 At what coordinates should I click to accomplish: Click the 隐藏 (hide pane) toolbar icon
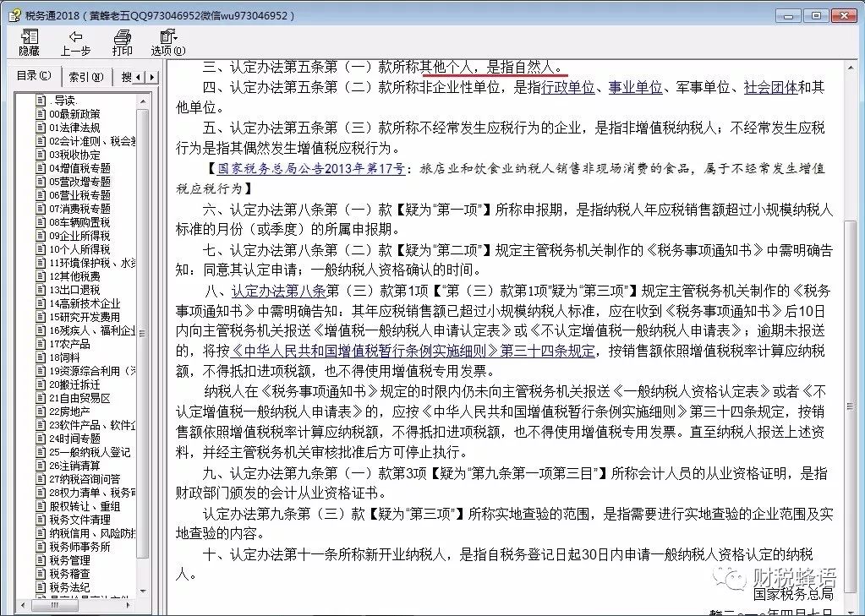(29, 42)
